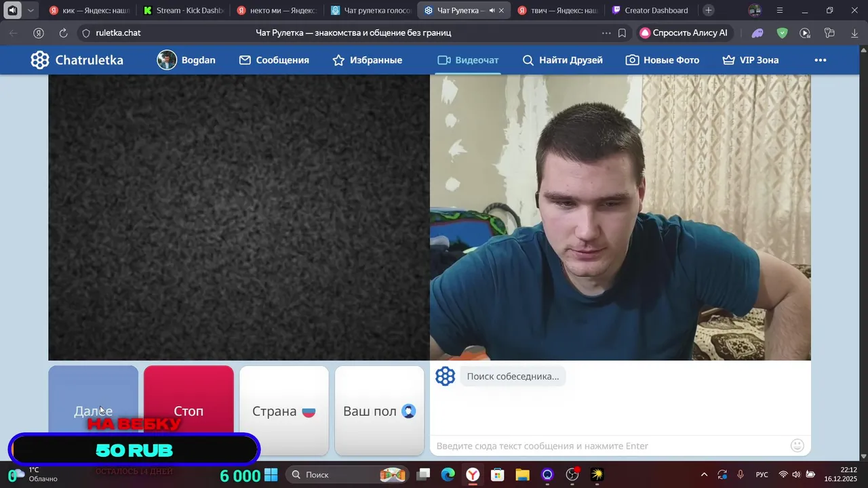Open the emoji smiley picker

(797, 445)
